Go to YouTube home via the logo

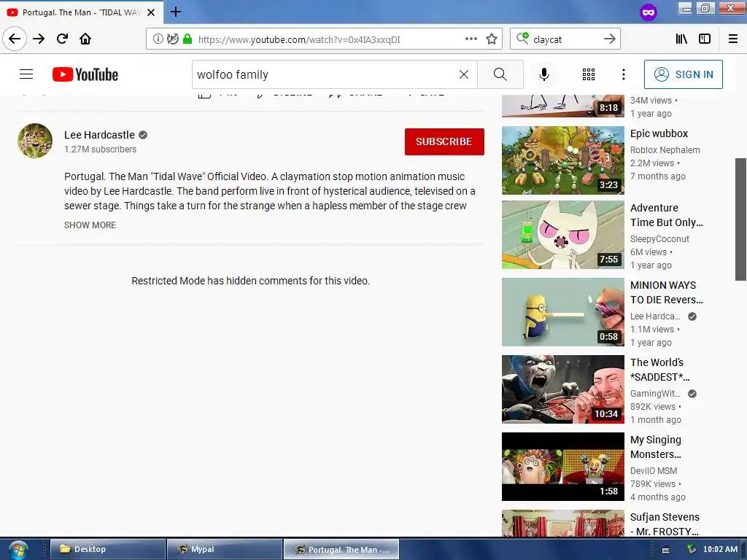point(85,74)
